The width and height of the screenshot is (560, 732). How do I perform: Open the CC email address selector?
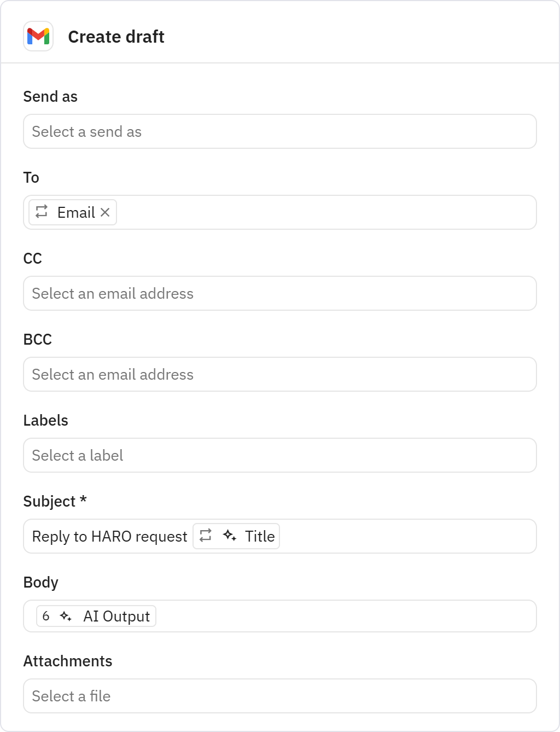(280, 293)
